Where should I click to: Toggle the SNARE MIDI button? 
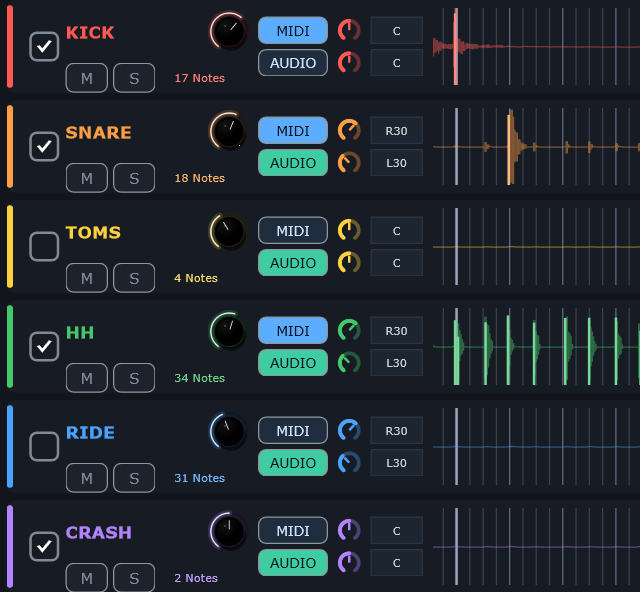(293, 131)
